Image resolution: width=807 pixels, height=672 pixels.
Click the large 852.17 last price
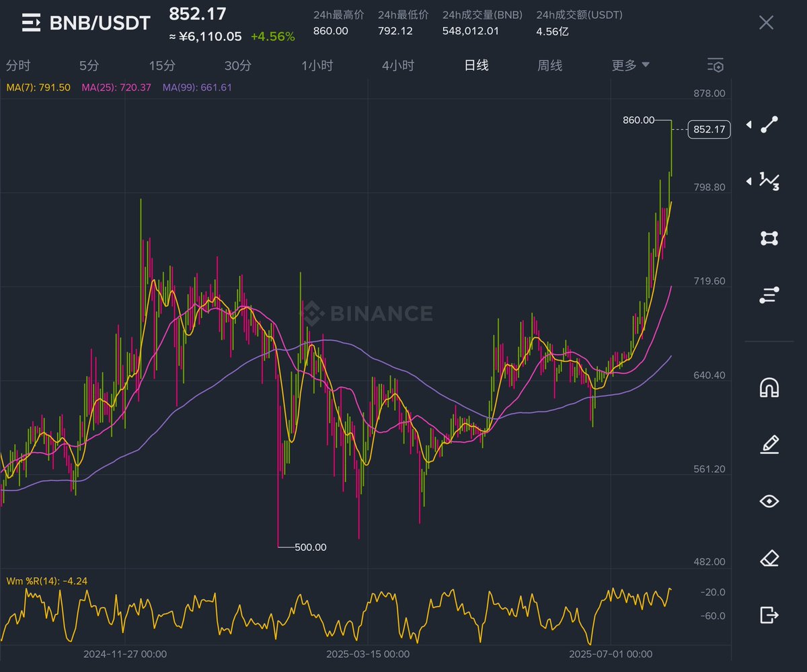(x=198, y=13)
